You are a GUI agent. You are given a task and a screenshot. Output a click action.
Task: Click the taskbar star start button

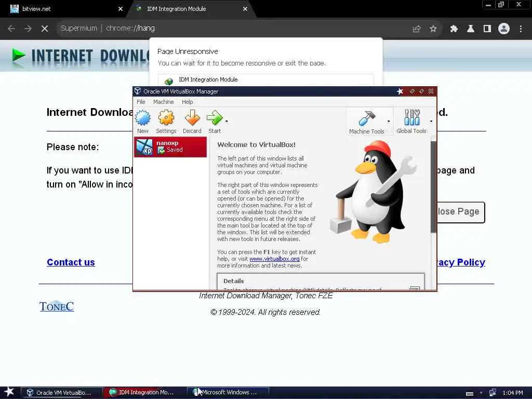pyautogui.click(x=9, y=392)
